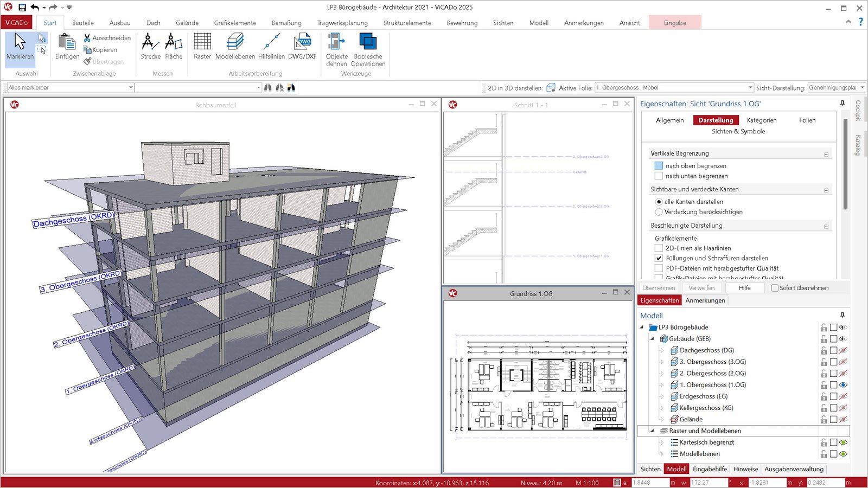The image size is (868, 488).
Task: Select 'Verdeckung berücksichtigen' radio option
Action: pos(659,212)
